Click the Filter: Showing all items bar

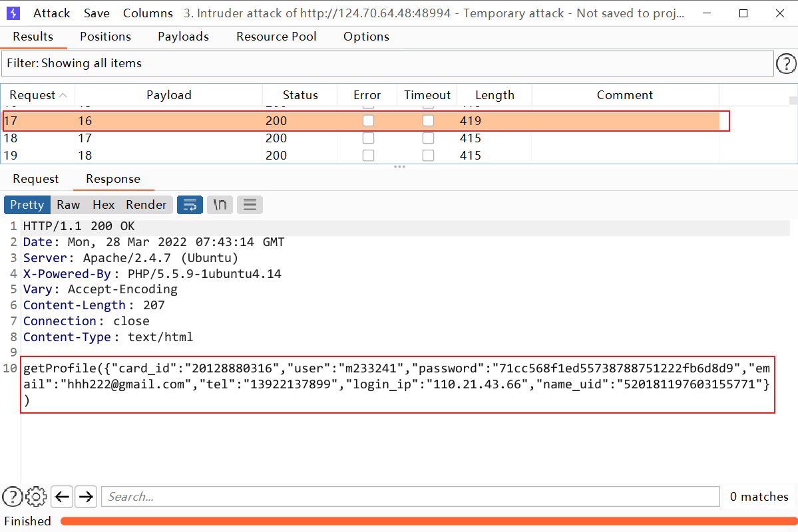click(387, 64)
